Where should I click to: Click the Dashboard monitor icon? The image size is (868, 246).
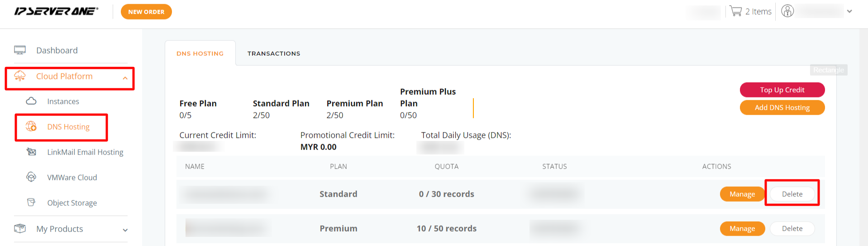coord(20,50)
